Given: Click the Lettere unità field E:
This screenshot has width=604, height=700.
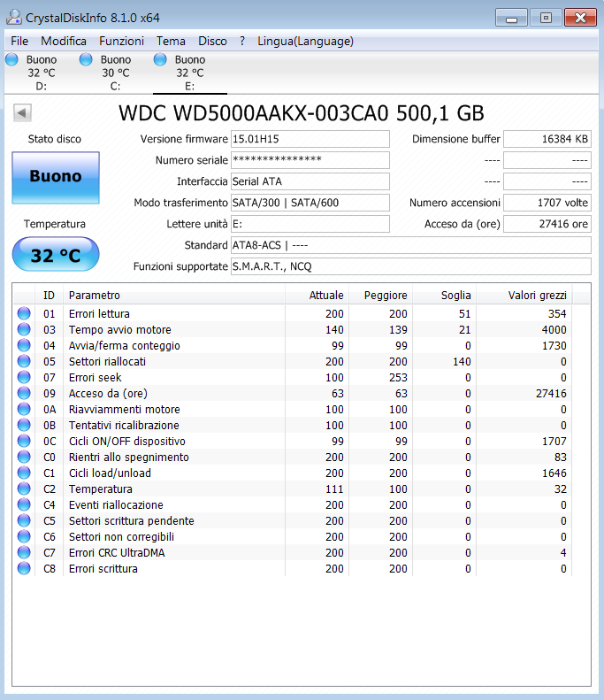Looking at the screenshot, I should pos(310,224).
